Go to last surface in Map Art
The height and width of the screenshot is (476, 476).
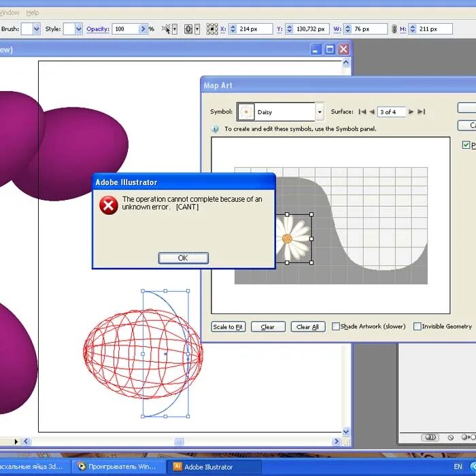tap(421, 112)
